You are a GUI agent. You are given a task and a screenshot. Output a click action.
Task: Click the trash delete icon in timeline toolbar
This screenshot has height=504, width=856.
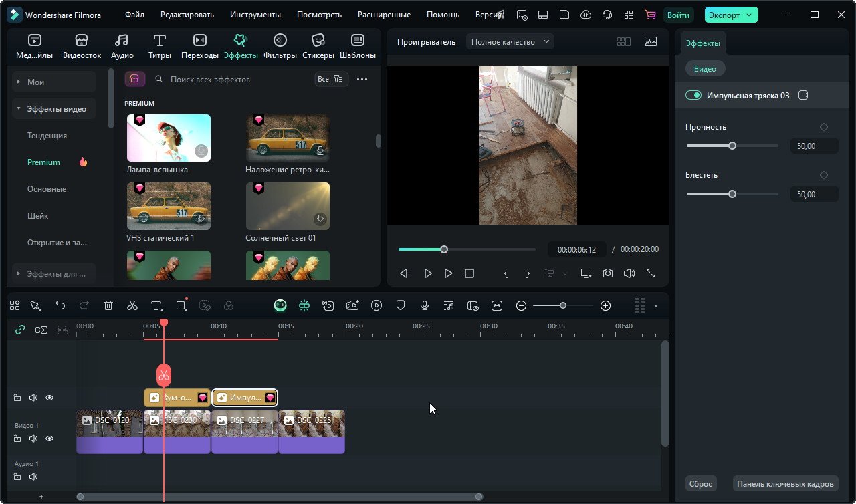coord(108,305)
